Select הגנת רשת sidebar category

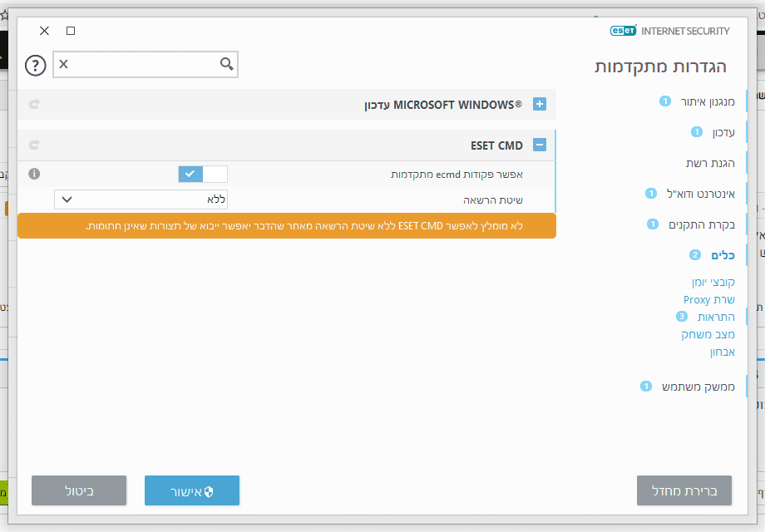710,163
